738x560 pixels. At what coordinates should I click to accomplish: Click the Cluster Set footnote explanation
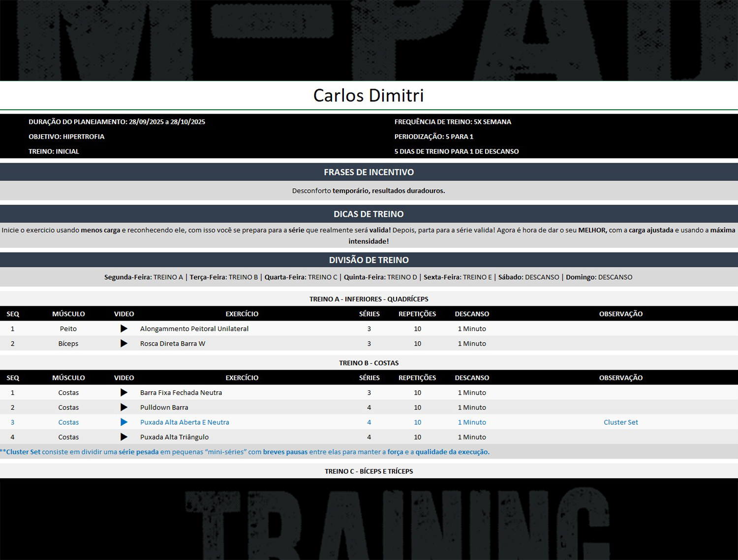coord(245,452)
